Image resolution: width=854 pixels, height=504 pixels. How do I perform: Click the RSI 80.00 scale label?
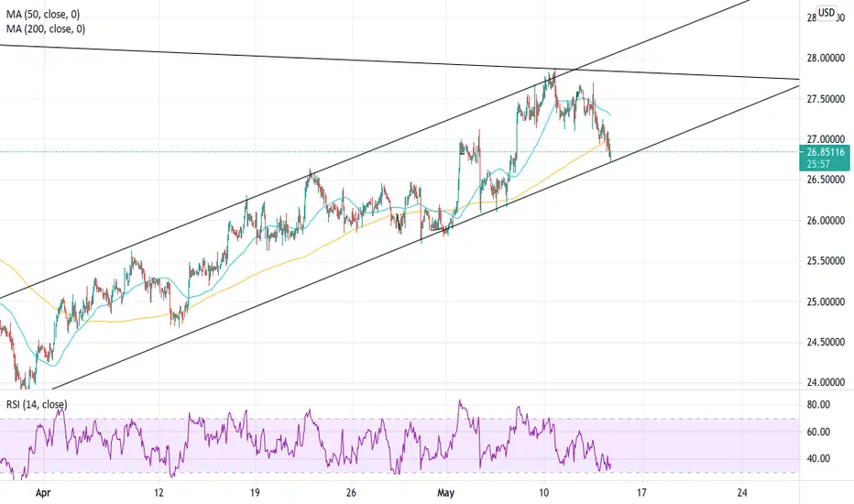coord(818,405)
